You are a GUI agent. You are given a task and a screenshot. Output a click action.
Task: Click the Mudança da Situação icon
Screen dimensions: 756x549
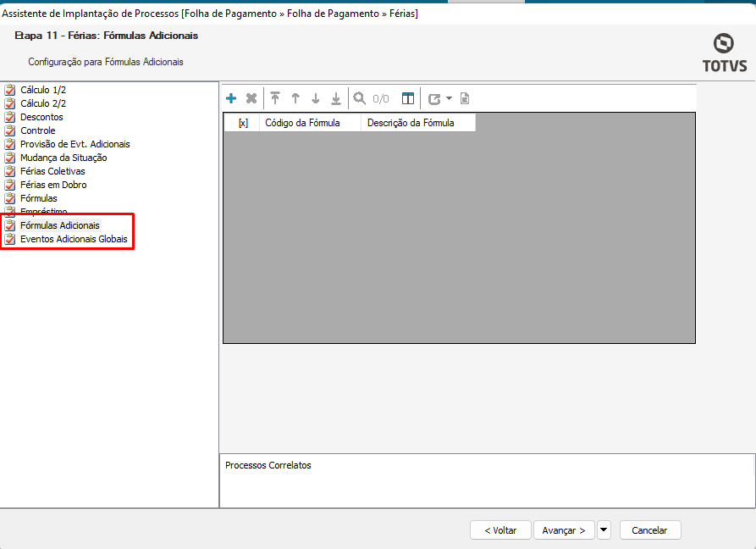[9, 158]
